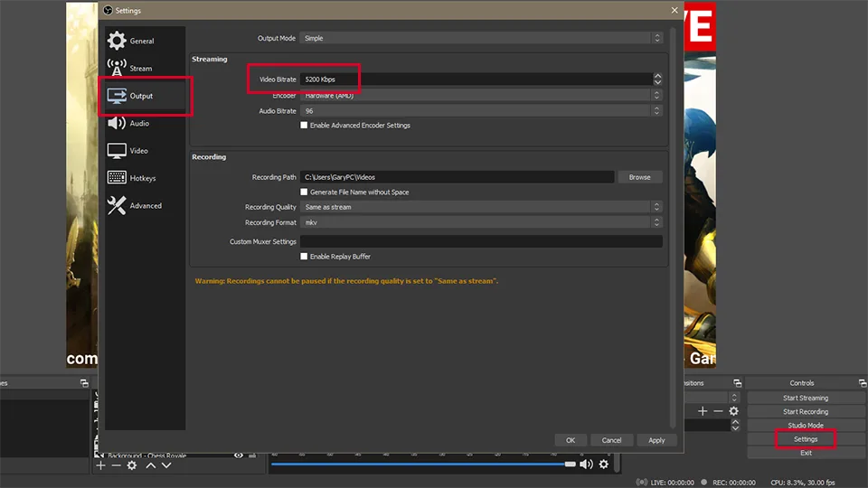Click Exit in Controls panel
The width and height of the screenshot is (868, 488).
(806, 453)
